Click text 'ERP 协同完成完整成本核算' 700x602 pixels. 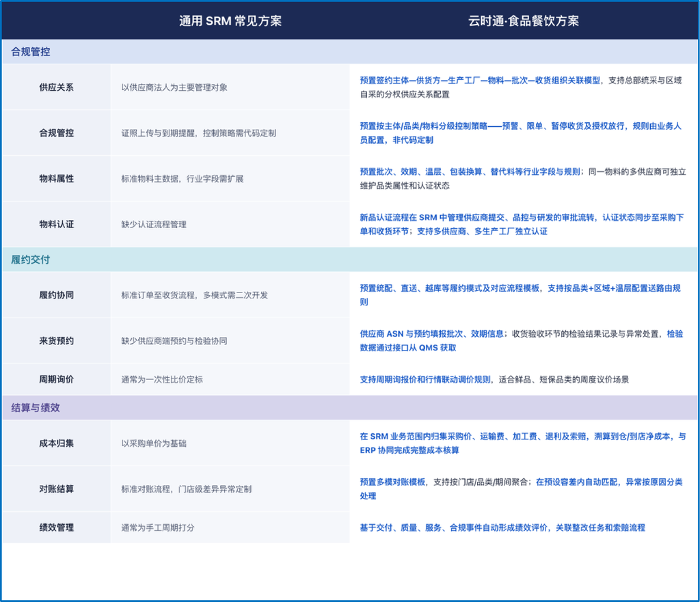pyautogui.click(x=409, y=450)
